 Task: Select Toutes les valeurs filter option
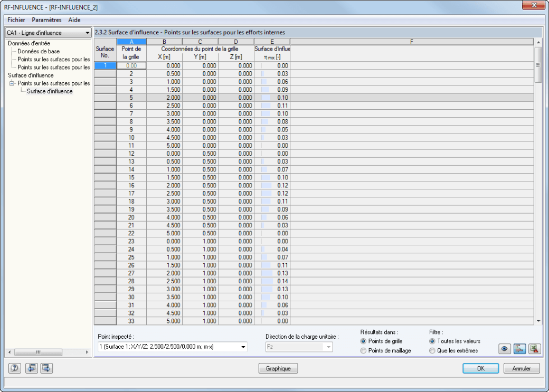tap(432, 341)
